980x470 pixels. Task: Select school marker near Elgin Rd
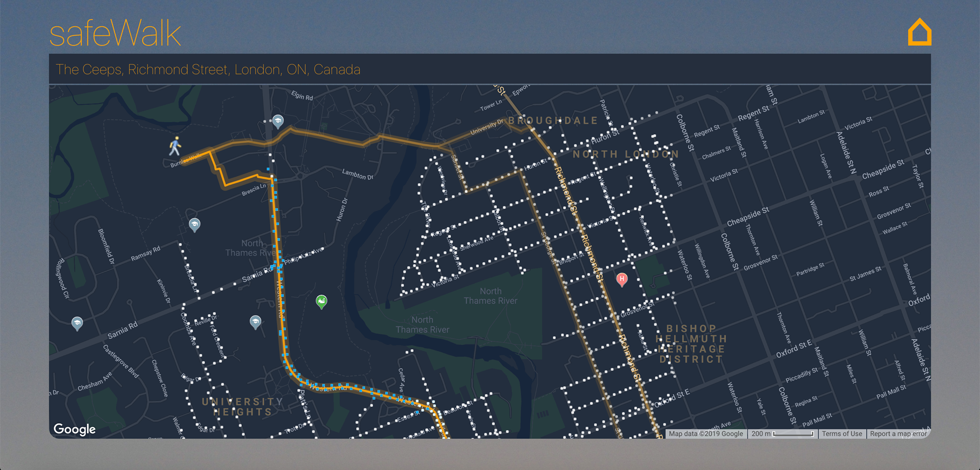278,121
